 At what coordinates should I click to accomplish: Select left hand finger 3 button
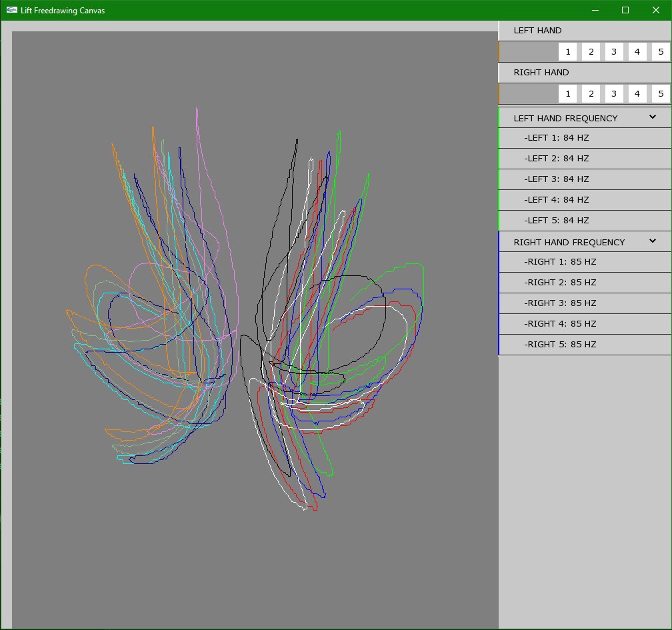pos(614,52)
